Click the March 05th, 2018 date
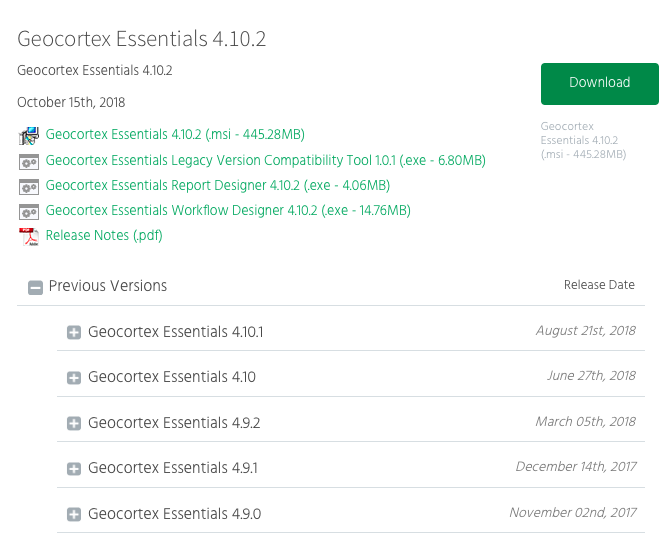The image size is (670, 548). pos(585,422)
